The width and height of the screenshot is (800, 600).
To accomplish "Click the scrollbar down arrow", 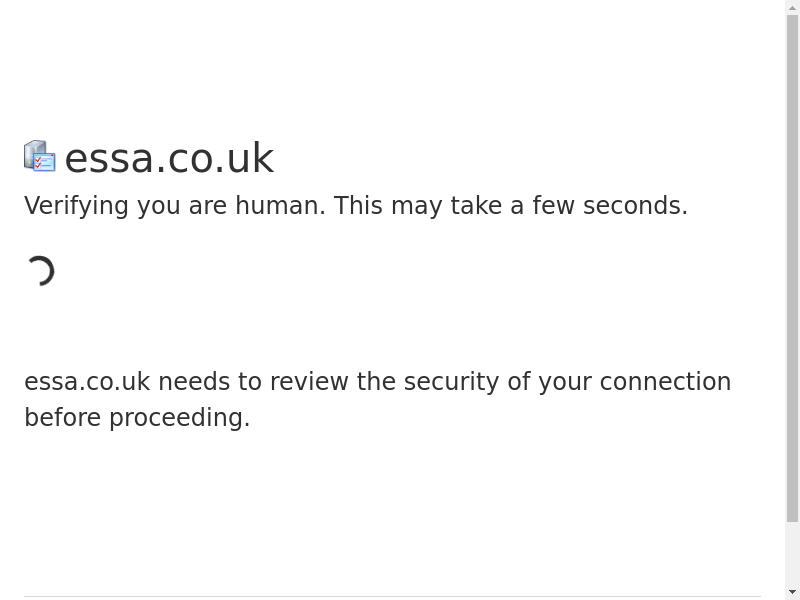I will 792,591.
